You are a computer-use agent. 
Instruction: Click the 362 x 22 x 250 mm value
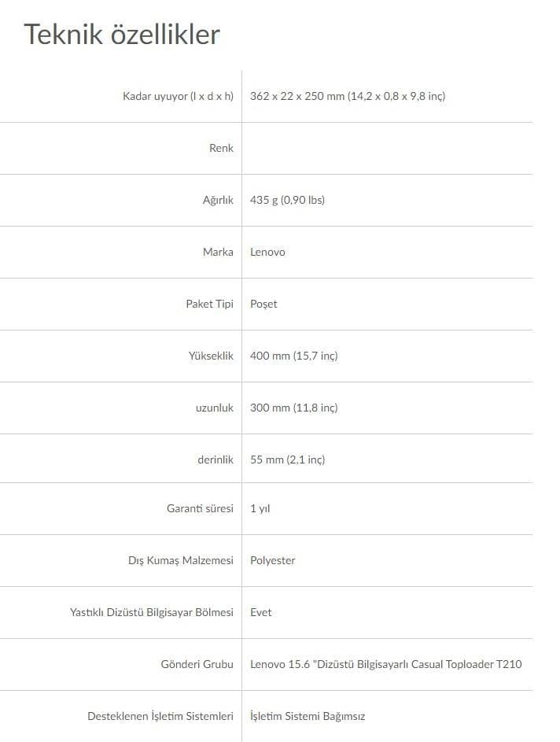click(x=348, y=96)
